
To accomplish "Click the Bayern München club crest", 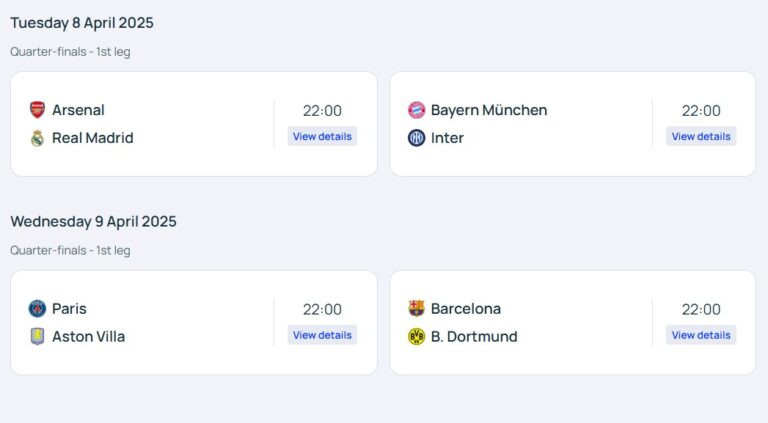I will (416, 110).
